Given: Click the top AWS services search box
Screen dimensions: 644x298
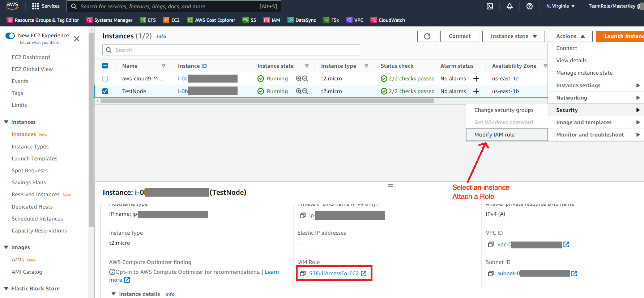Looking at the screenshot, I should [x=174, y=6].
